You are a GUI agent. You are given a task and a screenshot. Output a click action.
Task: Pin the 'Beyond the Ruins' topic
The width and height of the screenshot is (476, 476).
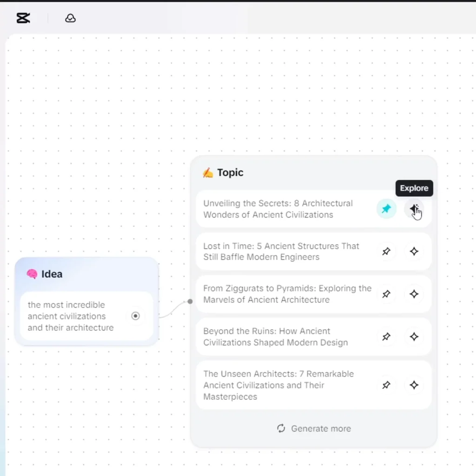click(x=386, y=337)
